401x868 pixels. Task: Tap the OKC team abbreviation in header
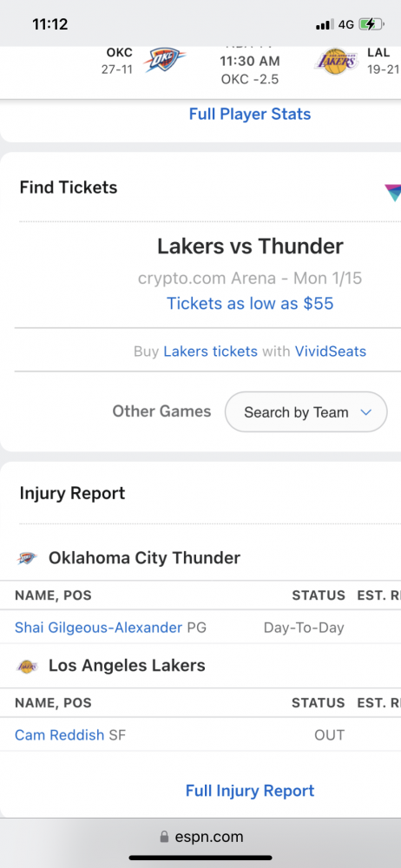pos(120,53)
